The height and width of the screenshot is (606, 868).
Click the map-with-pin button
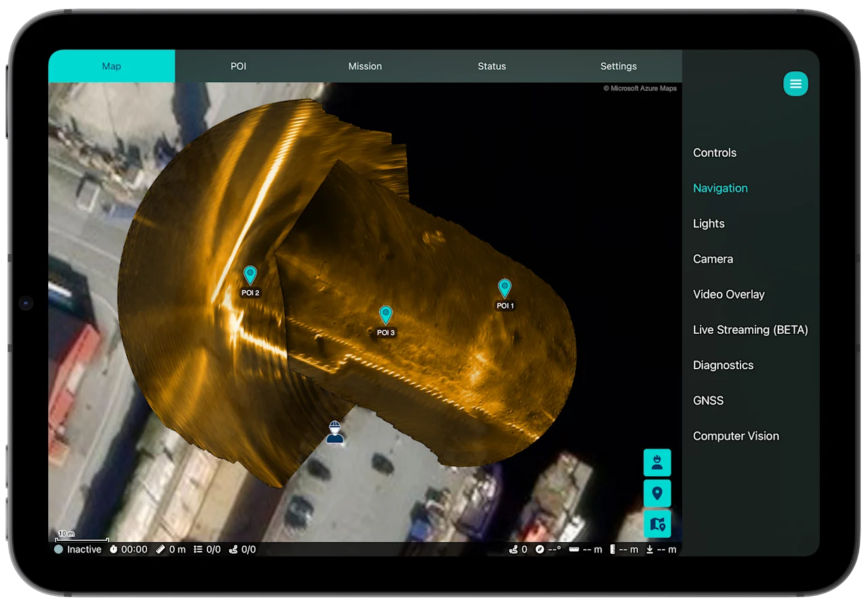coord(657,524)
